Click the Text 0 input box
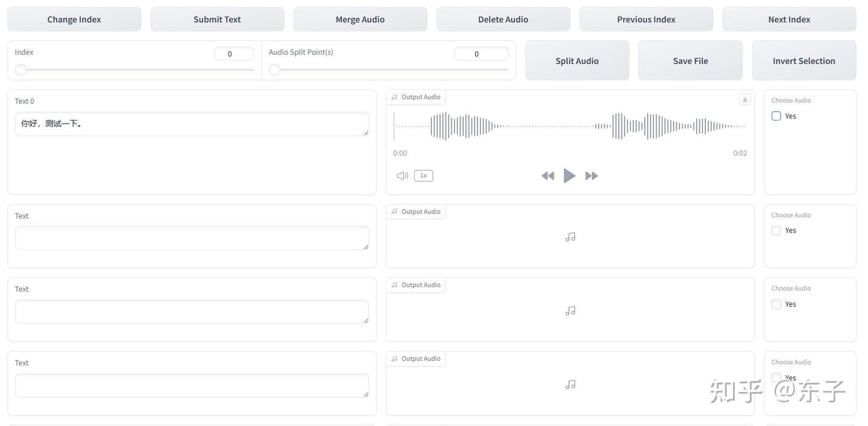 [x=192, y=124]
